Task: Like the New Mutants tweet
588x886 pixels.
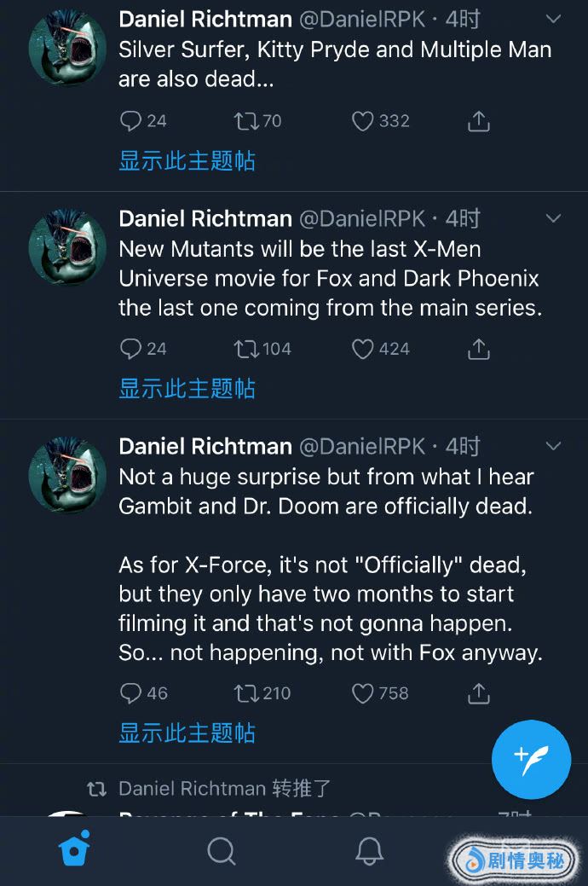Action: point(363,349)
